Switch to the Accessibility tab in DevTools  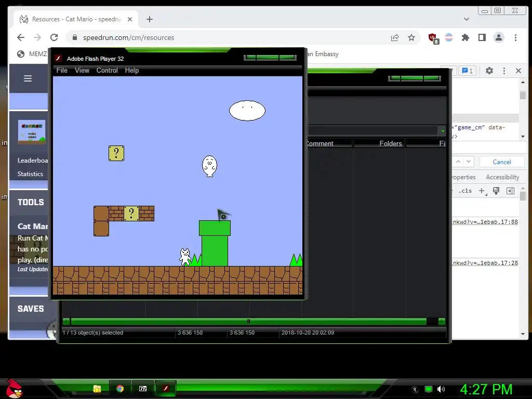click(502, 177)
